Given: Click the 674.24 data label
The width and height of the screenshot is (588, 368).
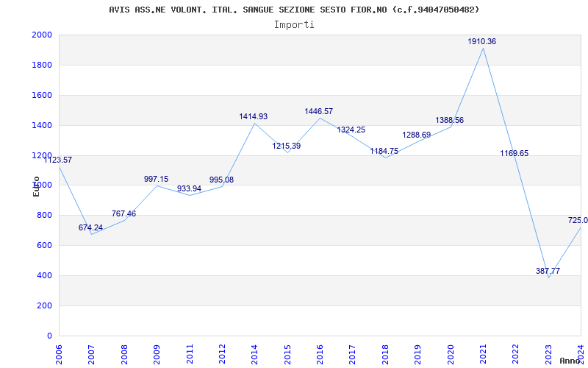Looking at the screenshot, I should pos(90,228).
